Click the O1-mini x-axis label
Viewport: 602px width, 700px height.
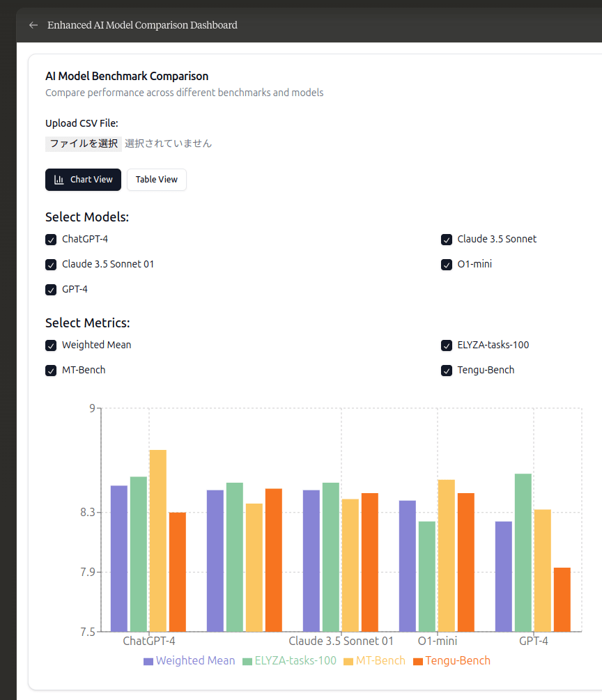coord(438,641)
